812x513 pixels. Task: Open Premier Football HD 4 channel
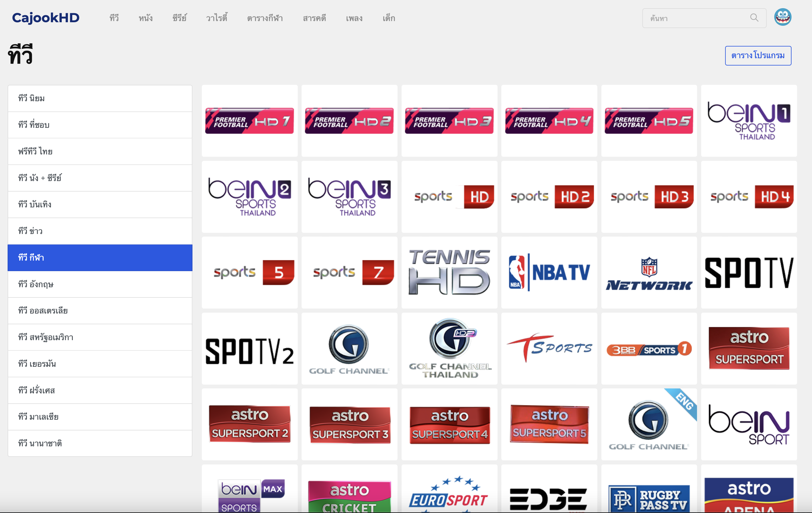pos(549,121)
